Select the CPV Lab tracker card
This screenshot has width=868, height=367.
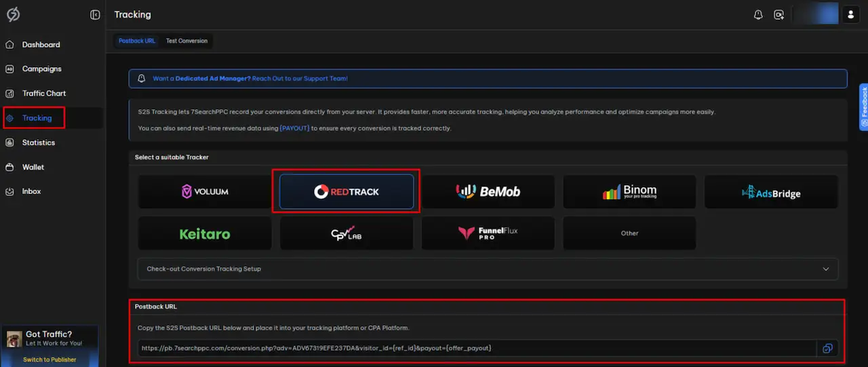[347, 233]
